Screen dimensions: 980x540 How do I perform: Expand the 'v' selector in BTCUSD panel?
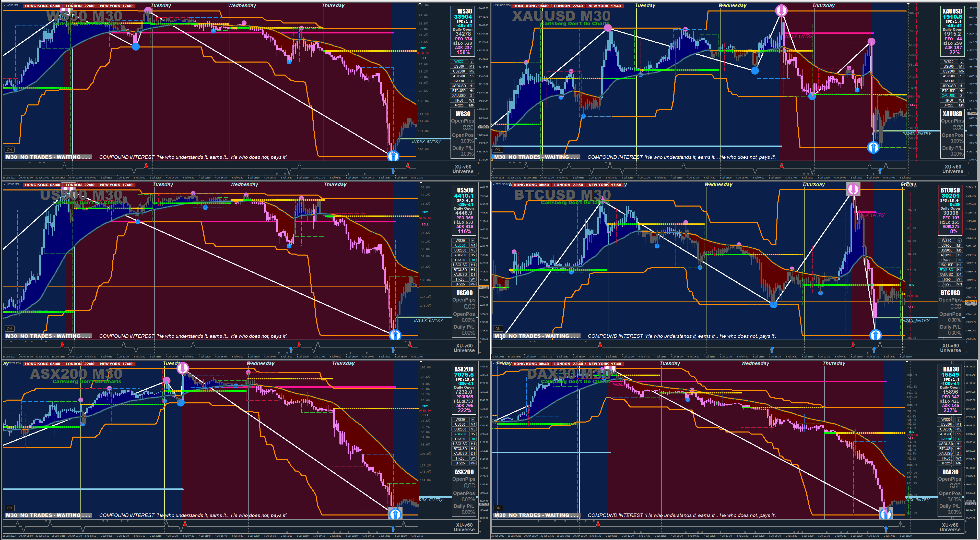pos(959,241)
